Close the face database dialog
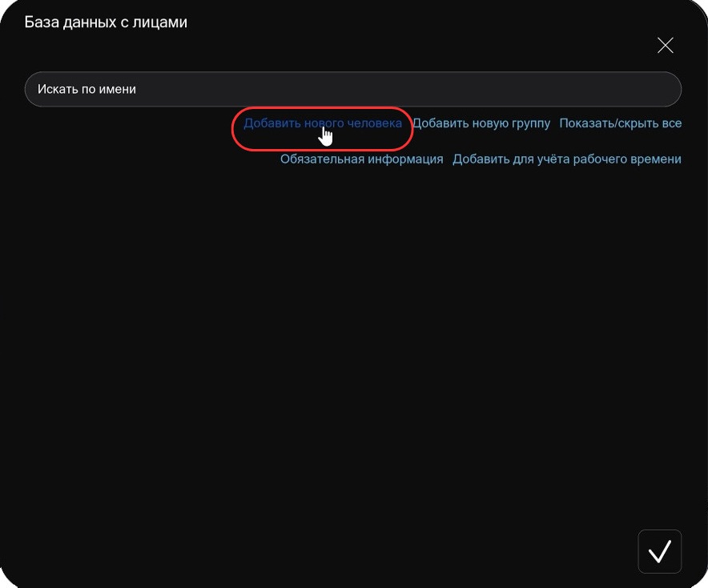Screen dimensions: 708x588 tap(665, 45)
